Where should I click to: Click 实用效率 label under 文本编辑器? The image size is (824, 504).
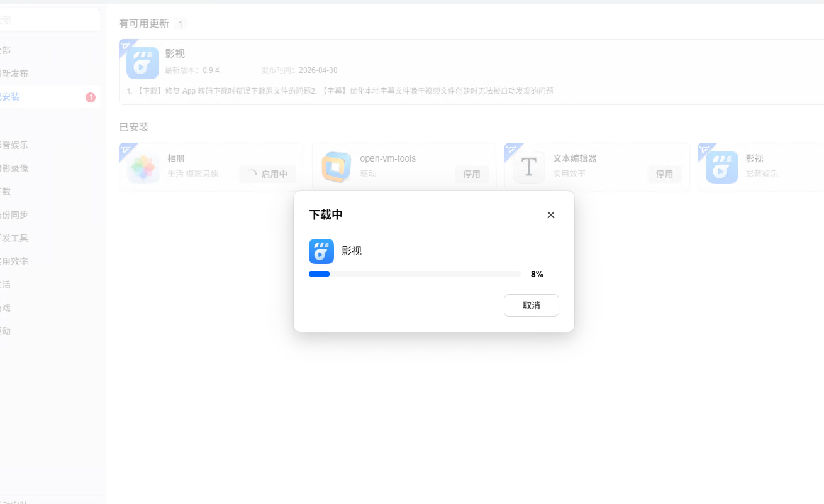tap(569, 173)
